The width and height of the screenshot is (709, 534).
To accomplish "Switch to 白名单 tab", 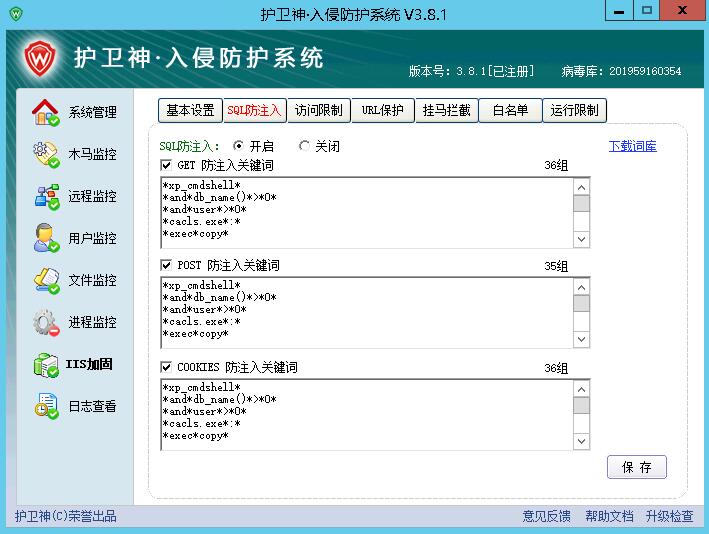I will pos(510,110).
